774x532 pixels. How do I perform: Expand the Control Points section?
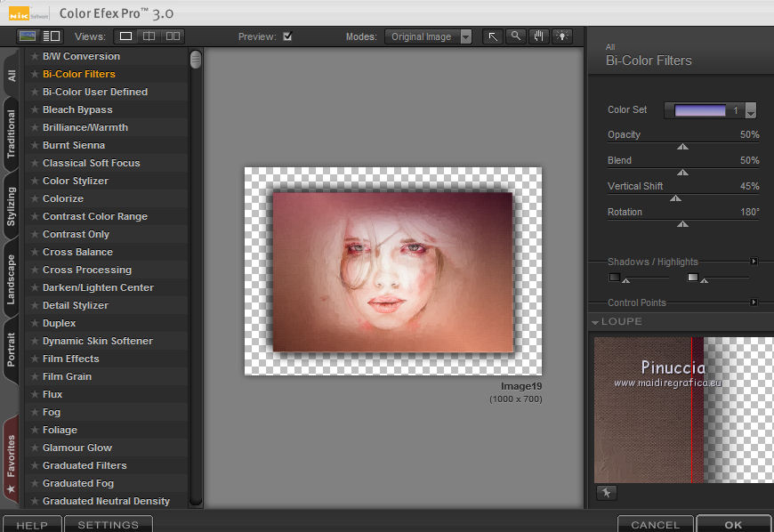754,302
